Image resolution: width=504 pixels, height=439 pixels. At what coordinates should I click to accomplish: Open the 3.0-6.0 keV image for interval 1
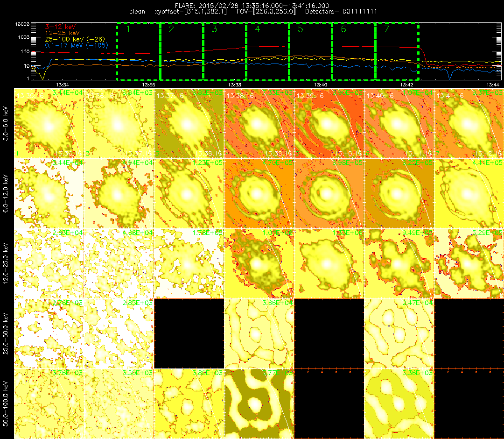click(x=49, y=123)
